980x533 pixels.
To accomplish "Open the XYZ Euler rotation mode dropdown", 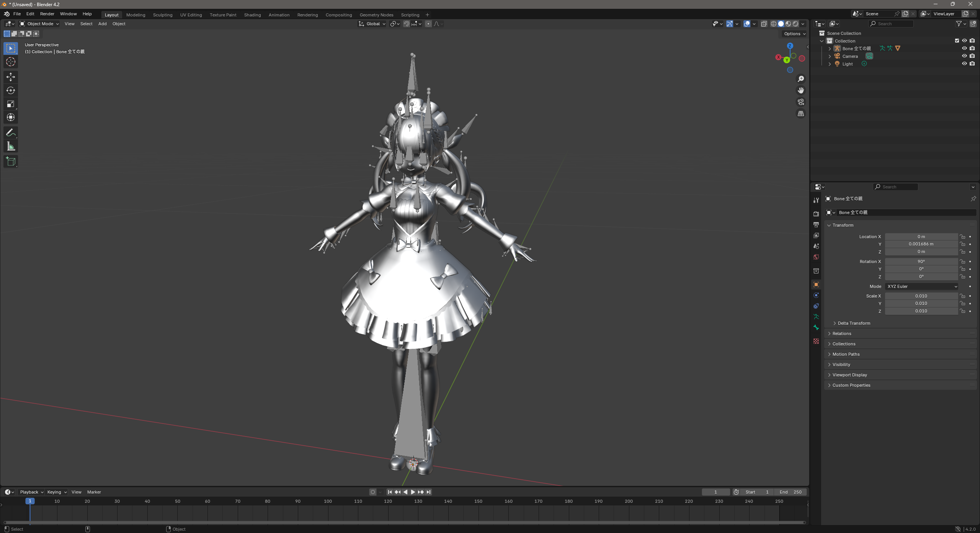I will point(921,286).
